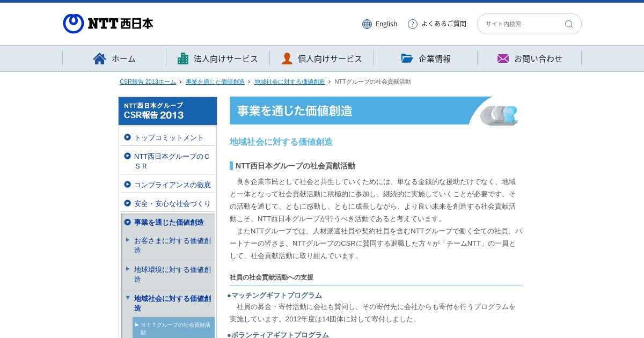644x338 pixels.
Task: Click 社員の社会貢献活動への支援 heading
Action: click(x=272, y=277)
